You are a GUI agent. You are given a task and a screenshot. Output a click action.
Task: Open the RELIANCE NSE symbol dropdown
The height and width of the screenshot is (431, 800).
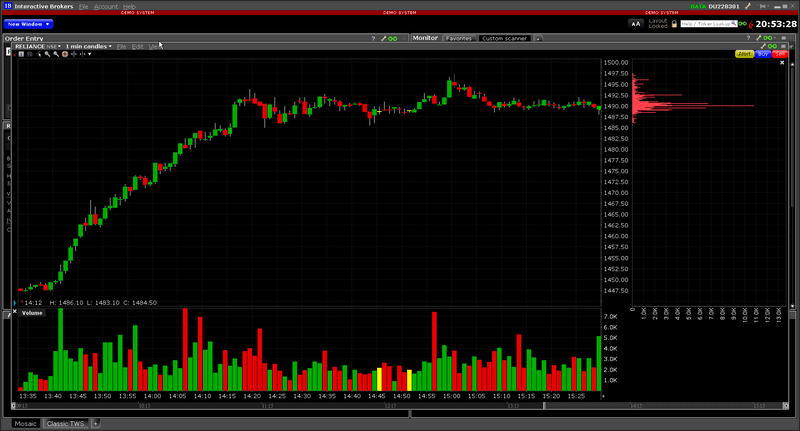point(38,46)
